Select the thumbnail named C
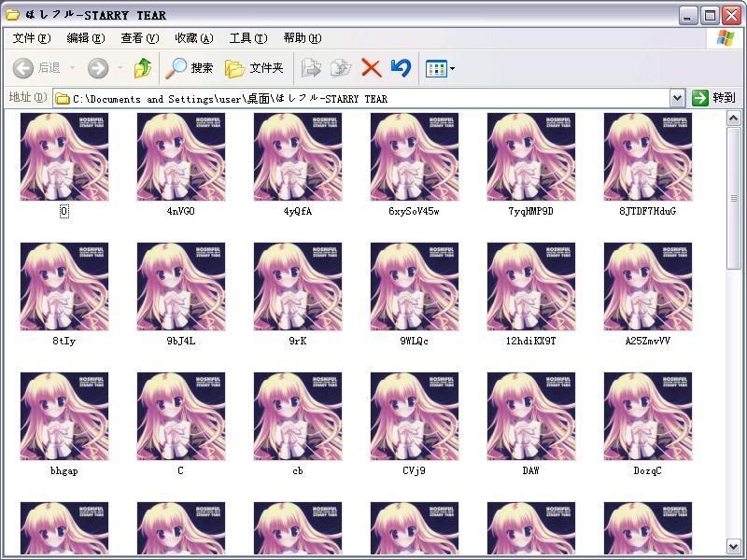The image size is (747, 560). tap(181, 416)
